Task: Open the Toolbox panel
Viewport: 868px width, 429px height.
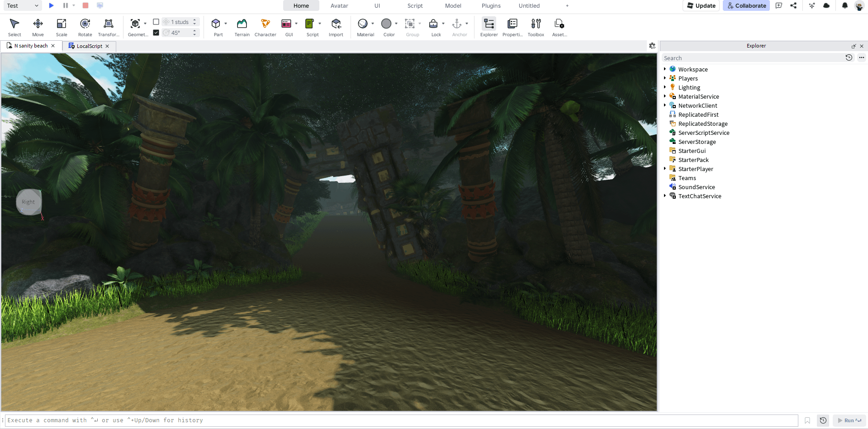Action: pyautogui.click(x=536, y=27)
